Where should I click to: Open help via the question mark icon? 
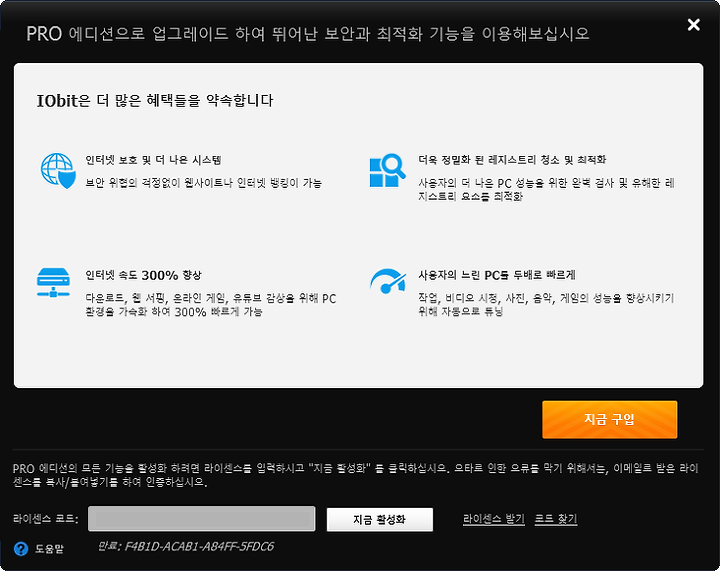point(21,549)
